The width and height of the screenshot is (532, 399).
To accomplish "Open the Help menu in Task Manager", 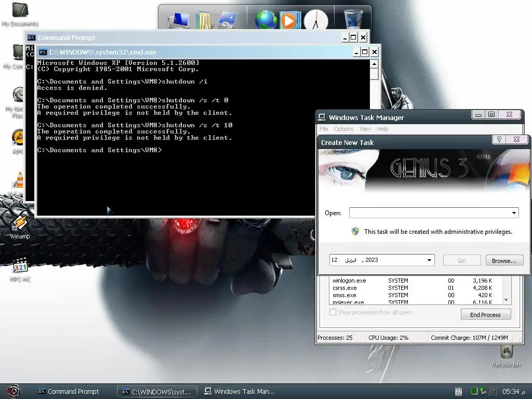I will [382, 129].
